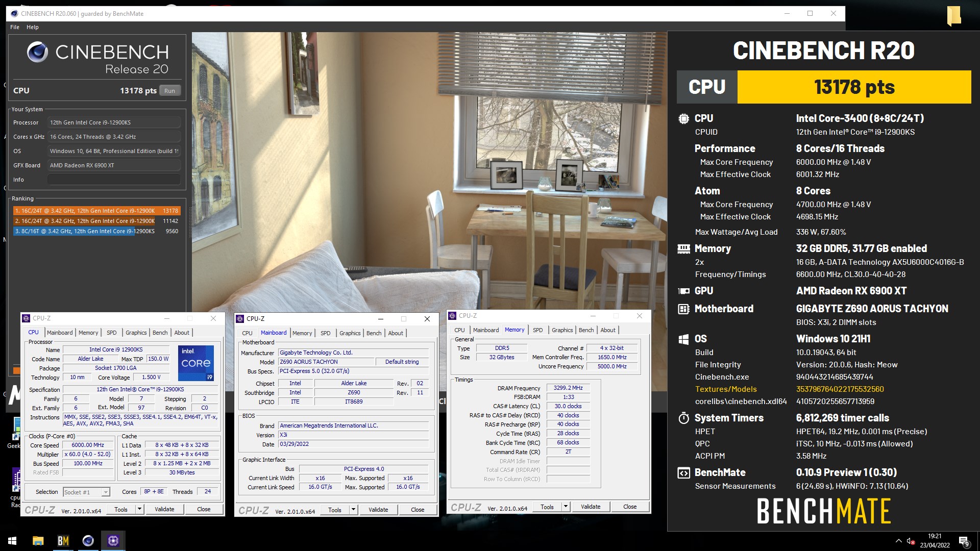The width and height of the screenshot is (980, 551).
Task: Click Tools button in right CPU-Z window
Action: coord(547,507)
